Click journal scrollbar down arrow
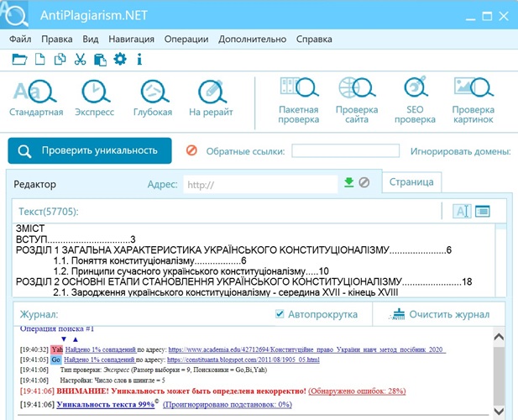Screen dimensions: 518x420 click(499, 412)
